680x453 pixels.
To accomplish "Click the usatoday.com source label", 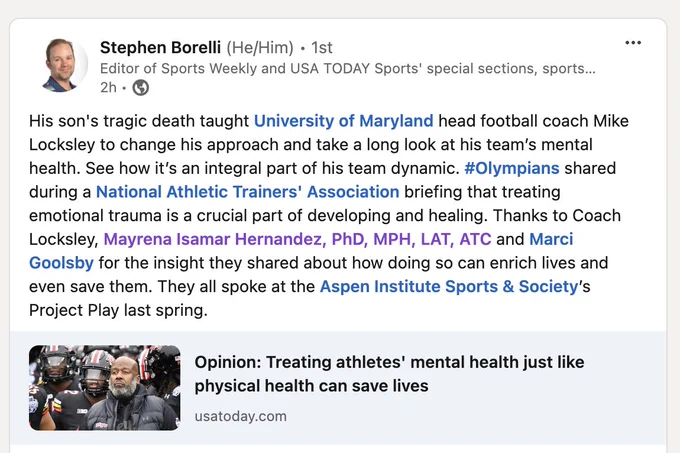I will 241,416.
